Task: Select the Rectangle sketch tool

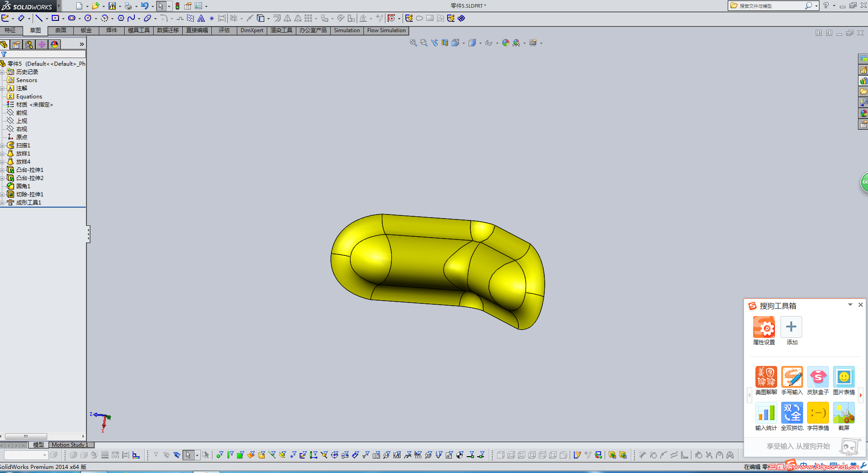Action: 55,18
